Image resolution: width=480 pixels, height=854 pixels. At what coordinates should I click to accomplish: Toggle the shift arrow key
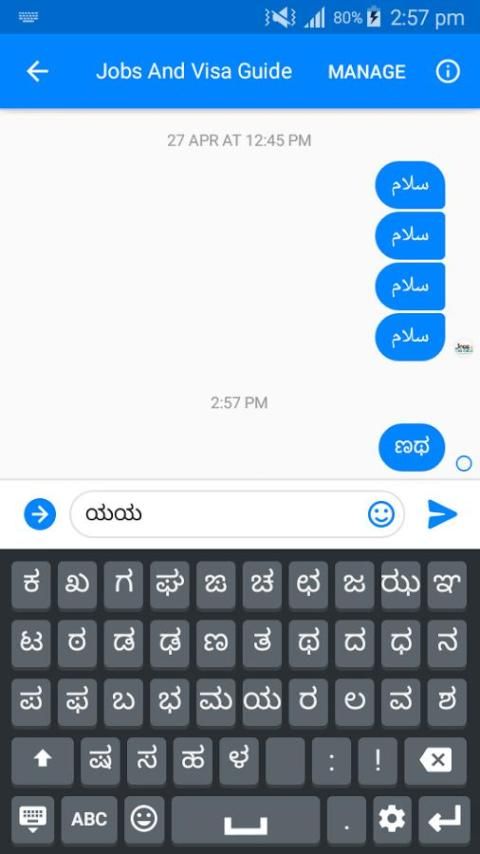[x=42, y=760]
